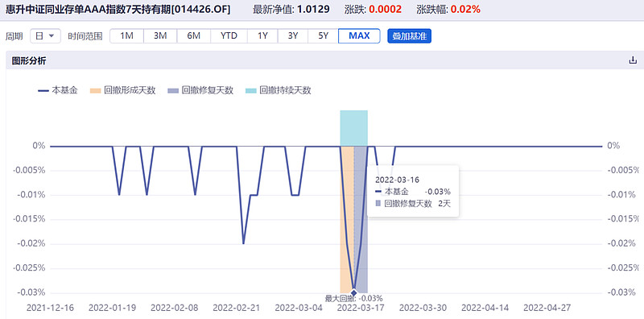Click the orange drawdown formation region
This screenshot has height=319, width=644.
coord(347,219)
